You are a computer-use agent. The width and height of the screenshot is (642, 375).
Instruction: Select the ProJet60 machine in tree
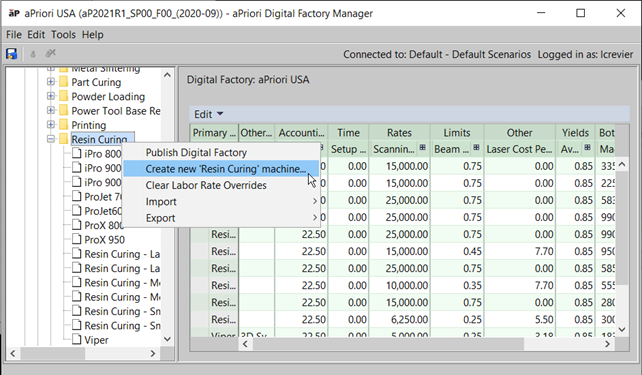(x=103, y=211)
